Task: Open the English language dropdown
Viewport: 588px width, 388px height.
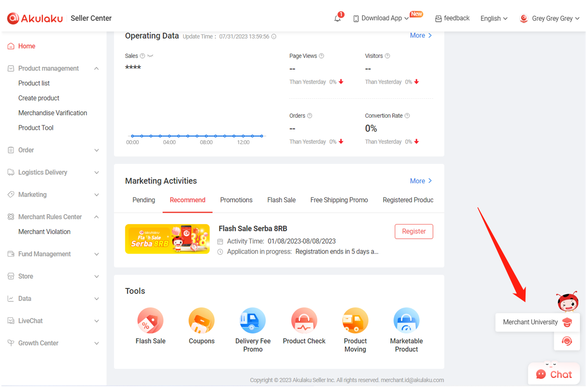Action: point(494,19)
